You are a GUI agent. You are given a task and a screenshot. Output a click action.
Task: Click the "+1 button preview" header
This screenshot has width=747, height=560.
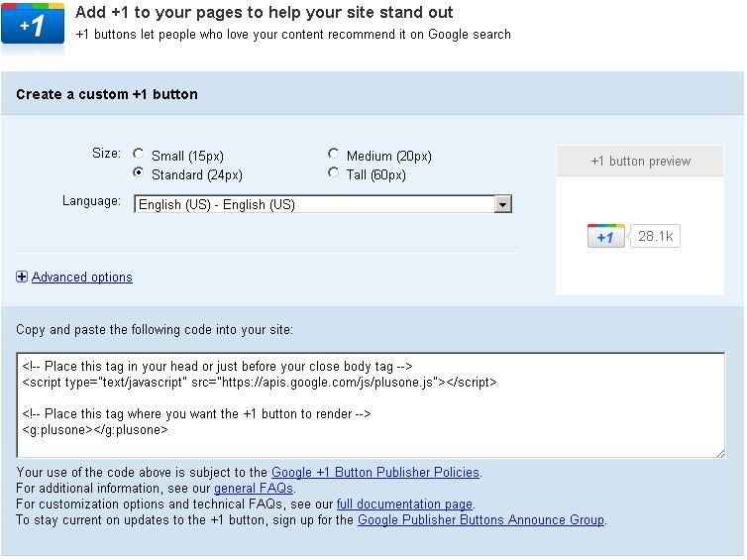coord(640,162)
